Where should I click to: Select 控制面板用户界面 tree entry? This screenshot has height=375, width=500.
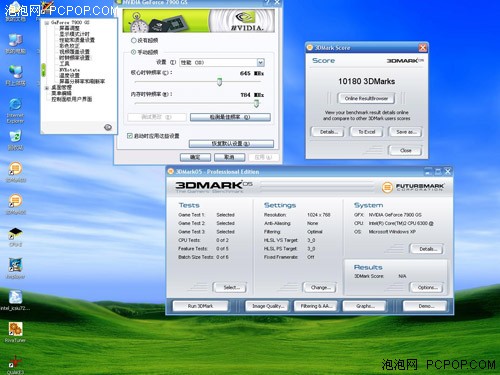(x=72, y=99)
